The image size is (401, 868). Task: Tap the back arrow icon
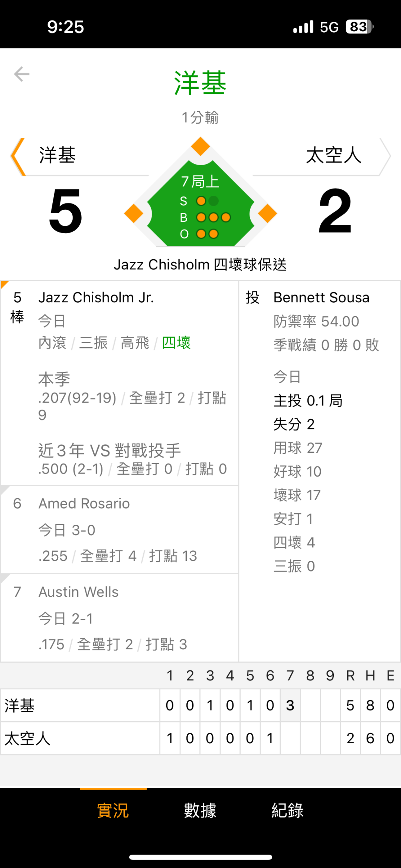pyautogui.click(x=22, y=74)
